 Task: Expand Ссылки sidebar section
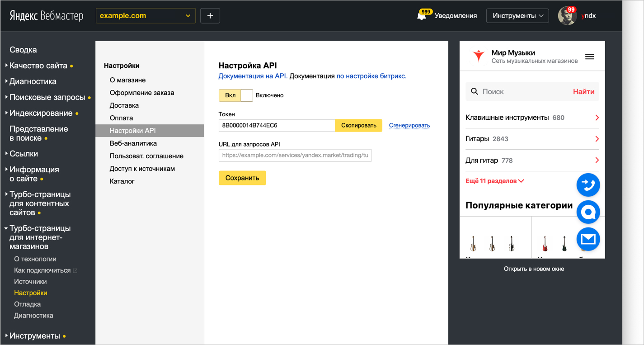[22, 154]
